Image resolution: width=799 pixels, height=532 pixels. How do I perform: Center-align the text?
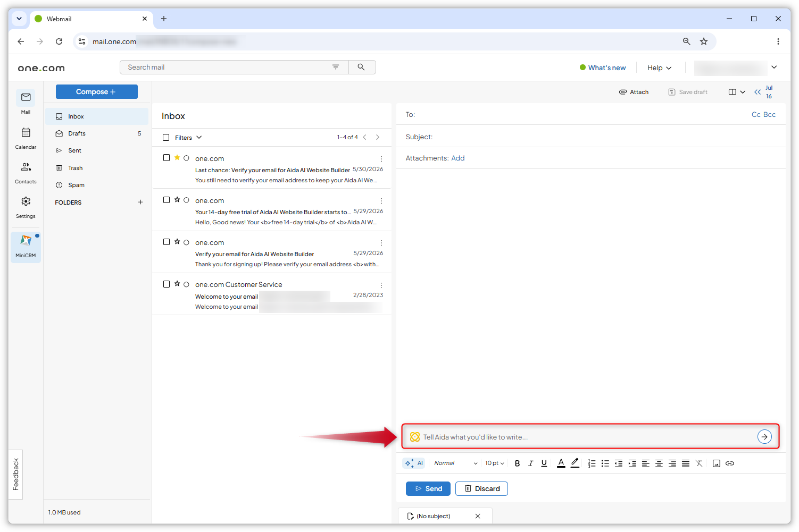point(659,463)
